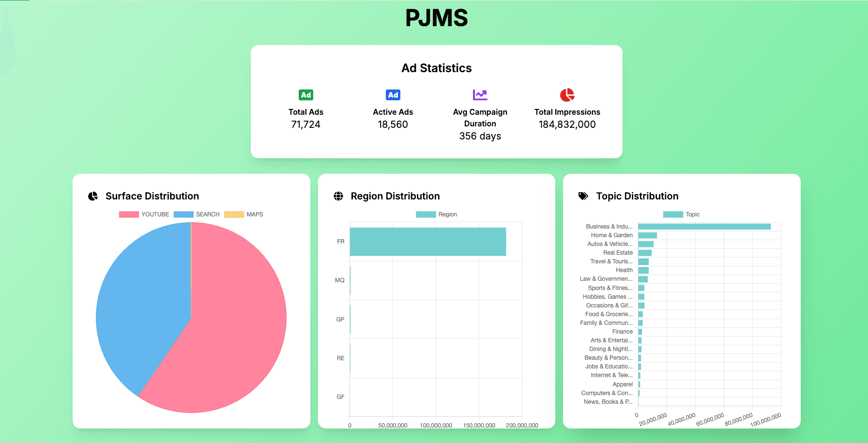The width and height of the screenshot is (868, 443).
Task: Click the Business & Industry topic bar
Action: 704,227
